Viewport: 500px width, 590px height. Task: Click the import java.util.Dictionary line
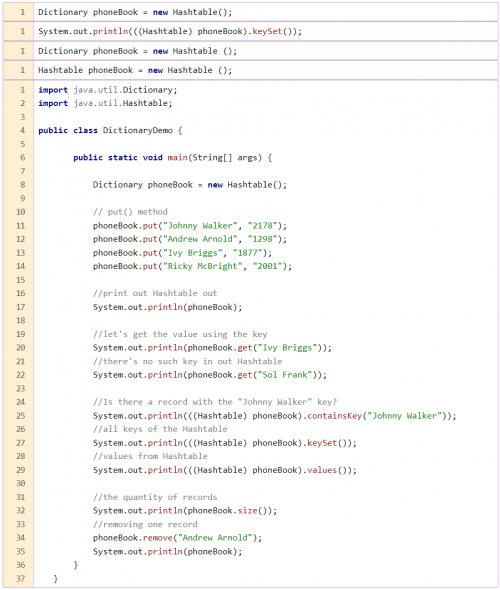click(x=107, y=90)
